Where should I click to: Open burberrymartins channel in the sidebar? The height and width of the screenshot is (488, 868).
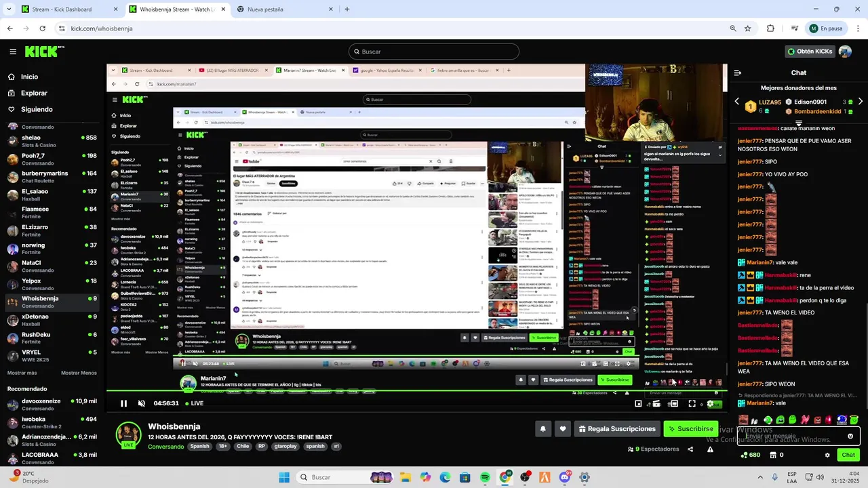pos(52,177)
